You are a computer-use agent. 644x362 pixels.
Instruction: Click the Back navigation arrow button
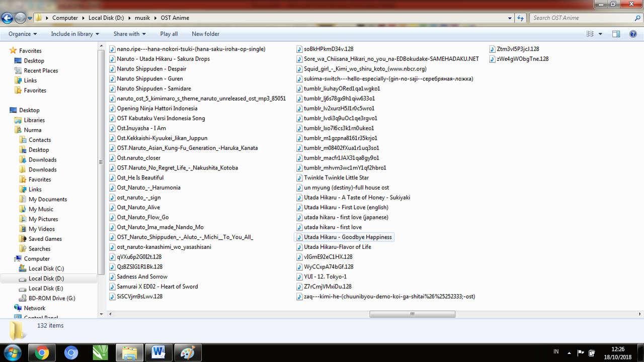(x=8, y=18)
